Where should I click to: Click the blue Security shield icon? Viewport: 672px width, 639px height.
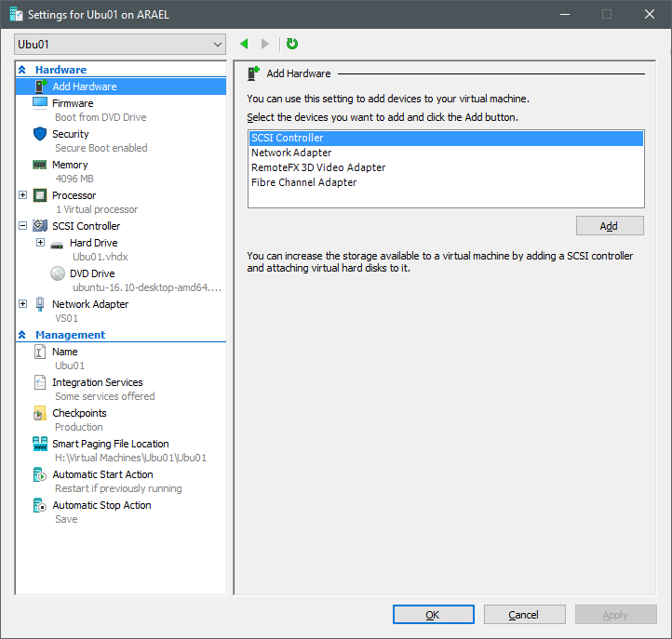tap(40, 134)
